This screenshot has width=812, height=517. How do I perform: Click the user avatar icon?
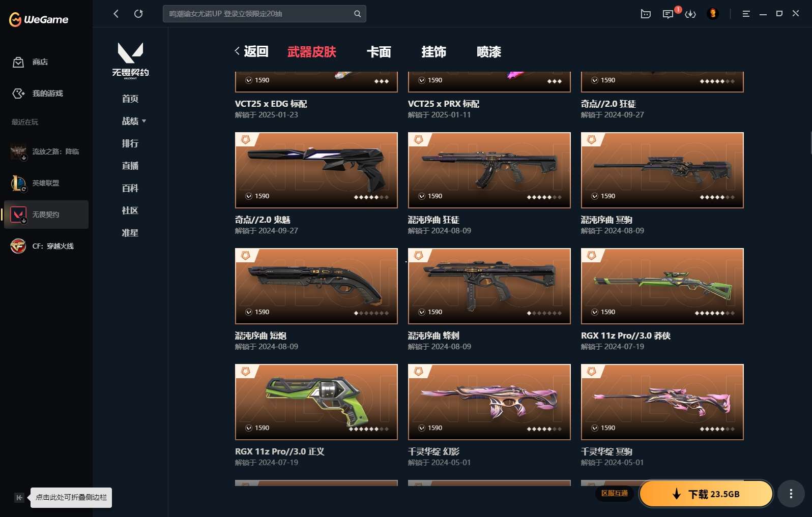pos(713,14)
